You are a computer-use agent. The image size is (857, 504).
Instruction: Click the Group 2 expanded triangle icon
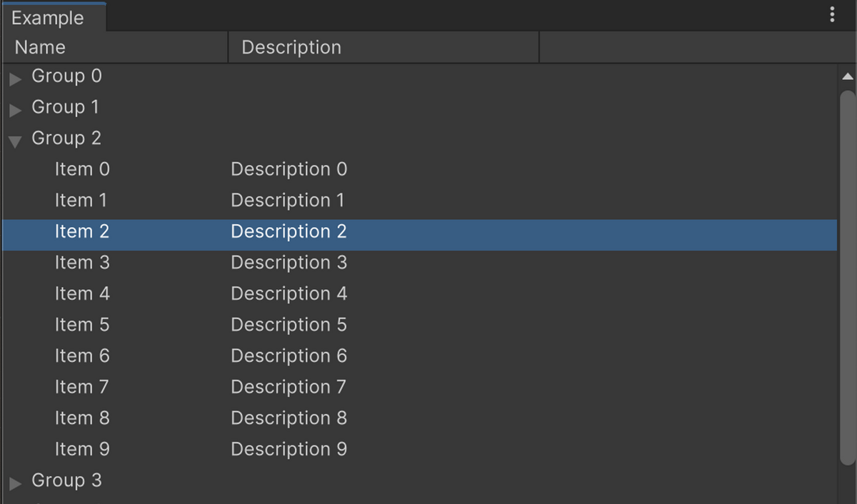point(14,138)
